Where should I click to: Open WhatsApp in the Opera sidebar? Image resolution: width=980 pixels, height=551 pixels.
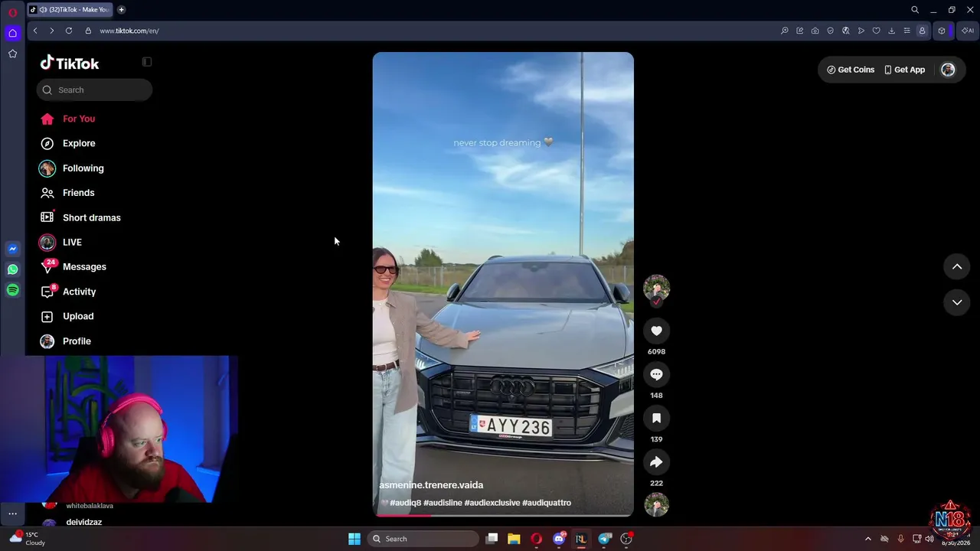pos(12,269)
